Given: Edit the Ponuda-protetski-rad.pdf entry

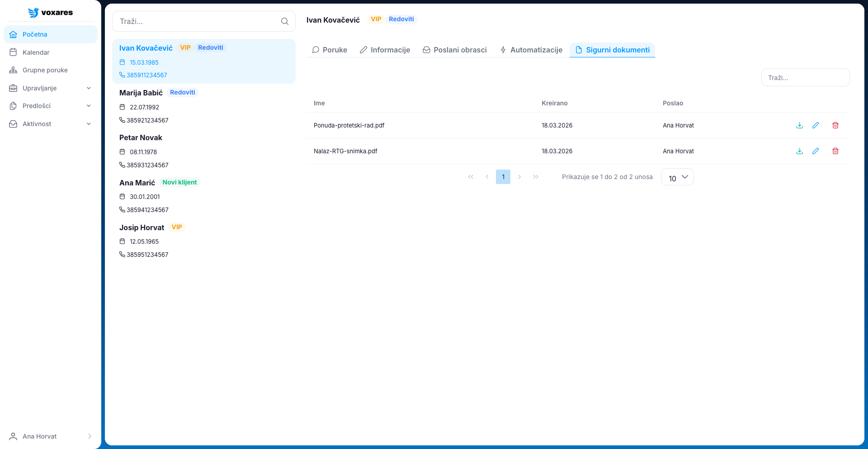Looking at the screenshot, I should (x=816, y=125).
